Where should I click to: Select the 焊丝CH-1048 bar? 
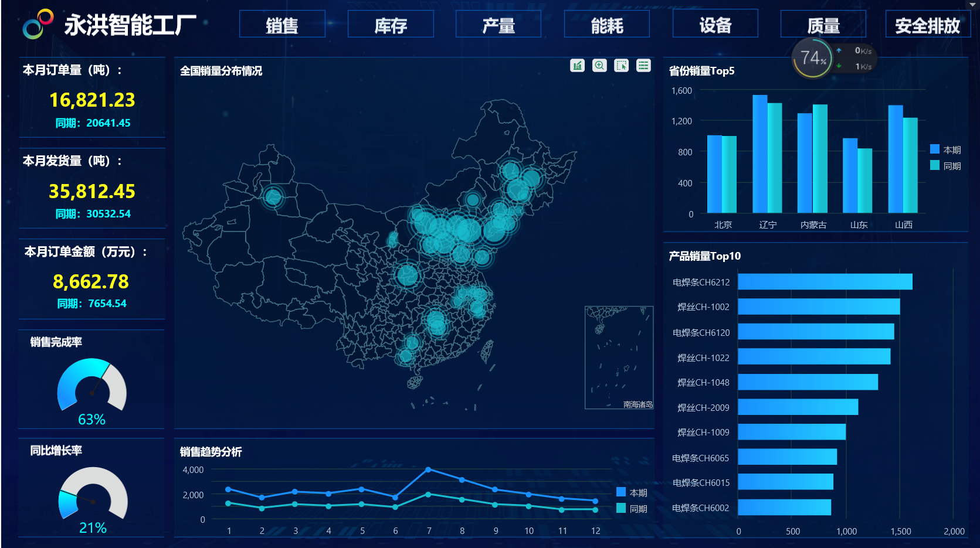coord(808,382)
